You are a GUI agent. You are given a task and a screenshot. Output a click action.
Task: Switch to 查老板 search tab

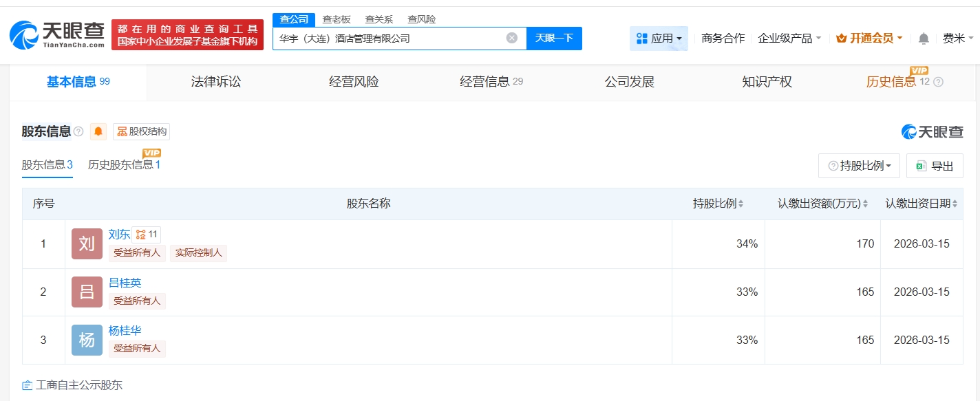(337, 19)
